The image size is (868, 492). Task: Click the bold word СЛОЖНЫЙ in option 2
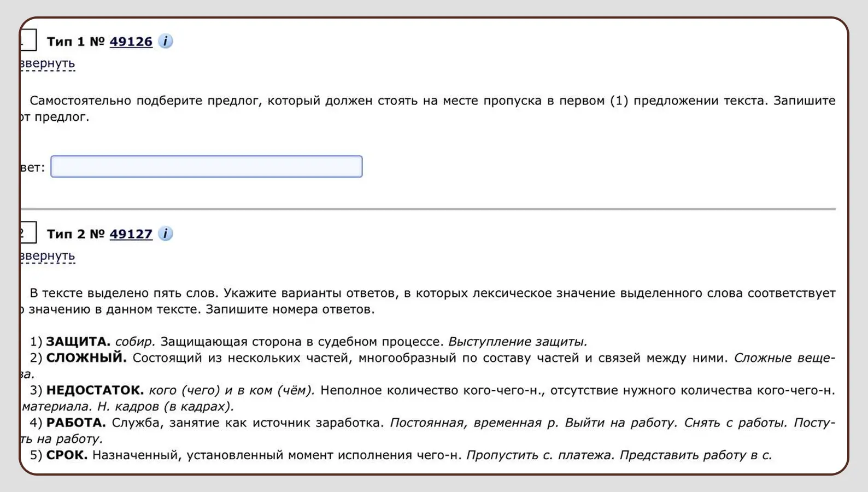(x=86, y=358)
